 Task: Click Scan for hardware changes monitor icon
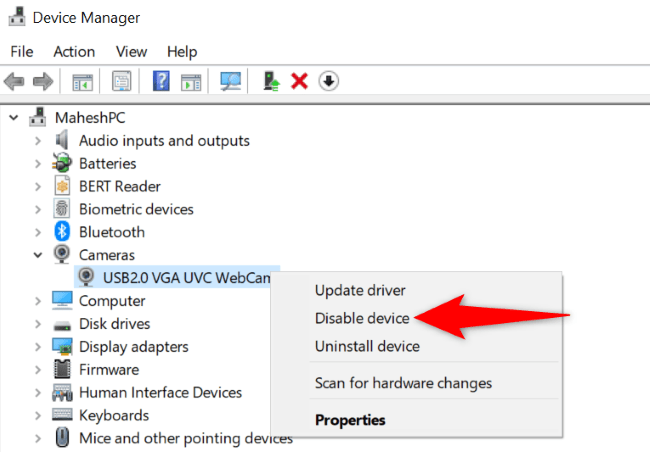(x=230, y=81)
